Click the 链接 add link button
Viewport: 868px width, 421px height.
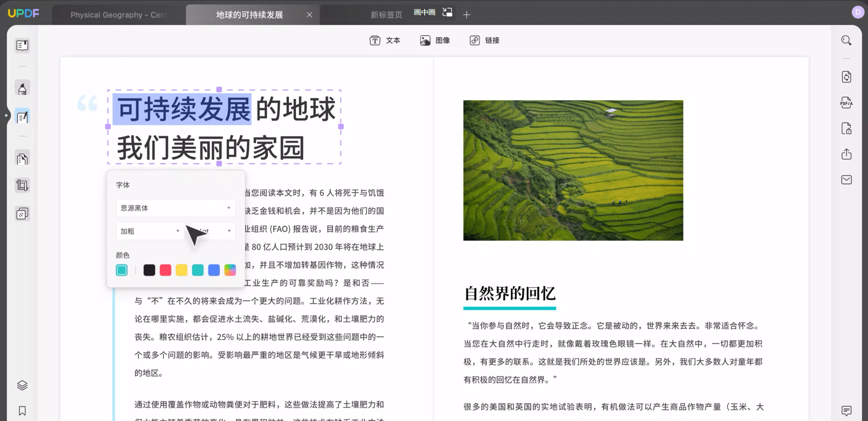[484, 40]
